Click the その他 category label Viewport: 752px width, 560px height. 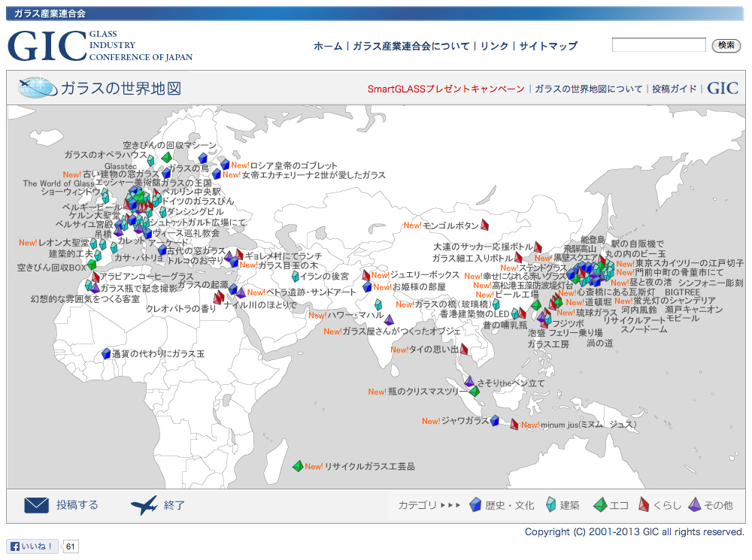(718, 505)
